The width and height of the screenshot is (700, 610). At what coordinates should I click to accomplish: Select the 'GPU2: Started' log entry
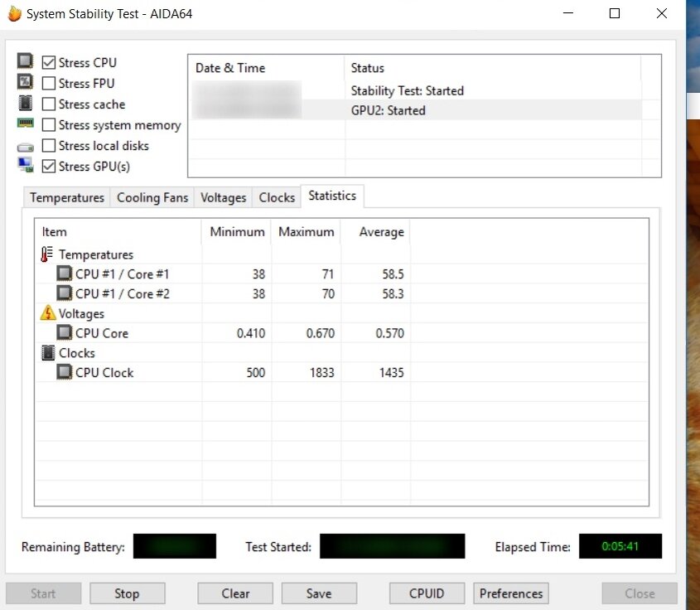point(416,110)
